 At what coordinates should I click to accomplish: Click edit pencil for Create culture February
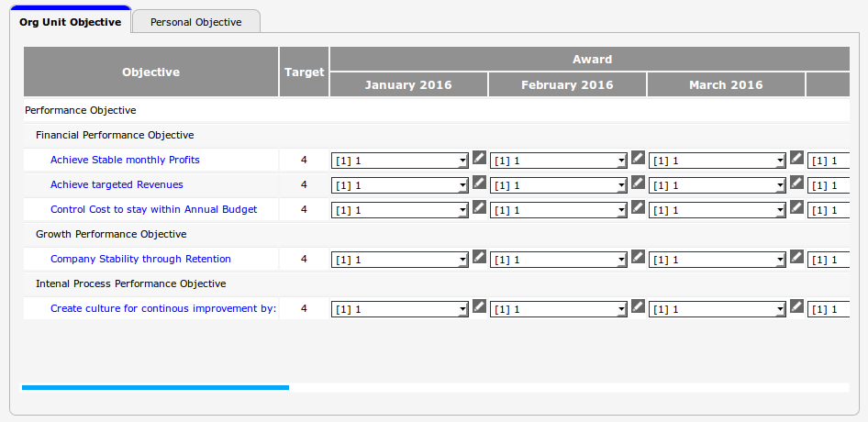click(638, 306)
